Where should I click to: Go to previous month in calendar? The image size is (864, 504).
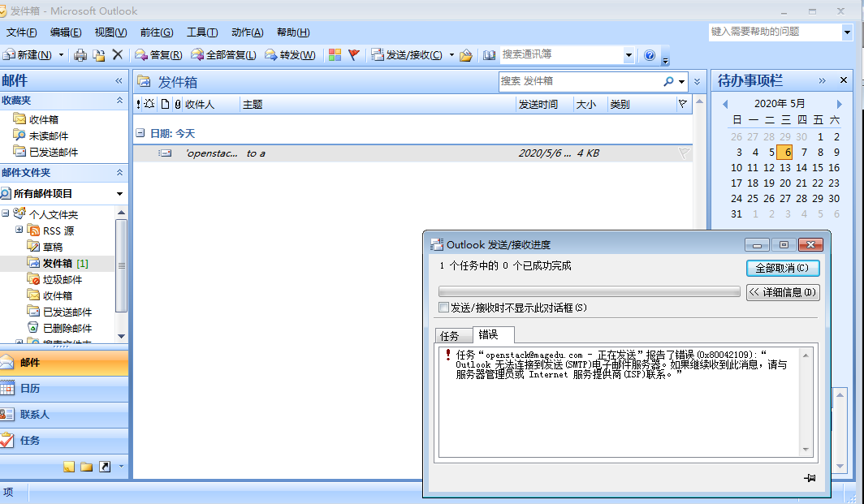click(x=725, y=104)
